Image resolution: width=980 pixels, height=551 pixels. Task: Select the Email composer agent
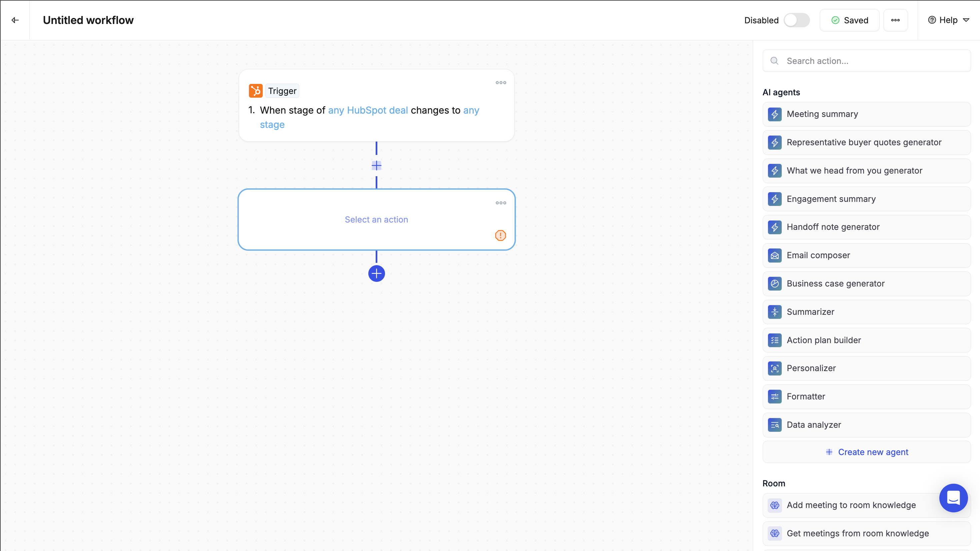coord(818,255)
